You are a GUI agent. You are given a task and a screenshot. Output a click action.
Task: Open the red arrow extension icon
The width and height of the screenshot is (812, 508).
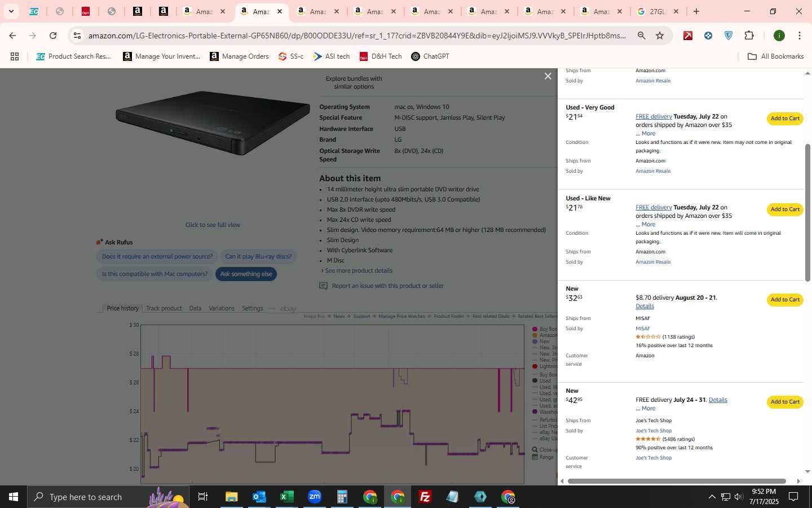[x=688, y=36]
